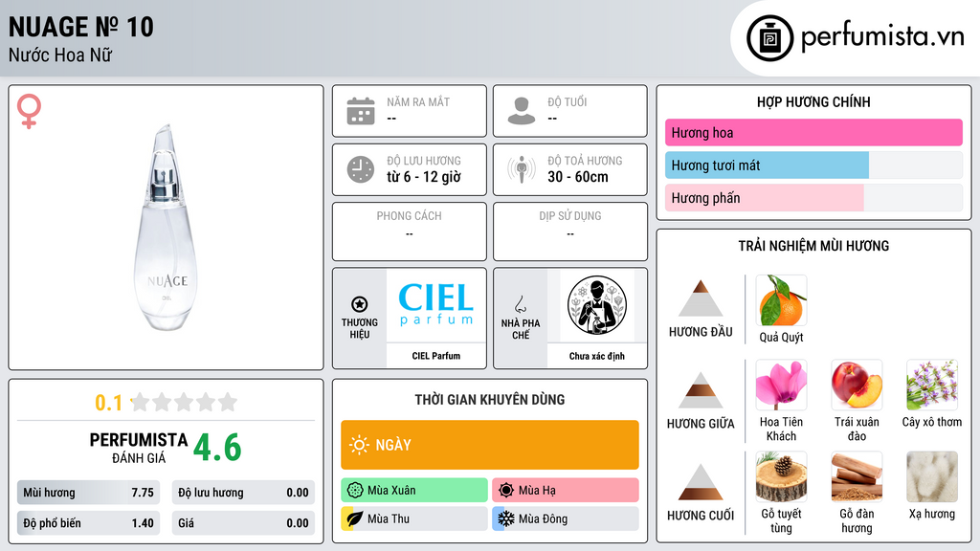Viewport: 980px width, 551px height.
Task: Click the CIEL Parfum brand name label
Action: pyautogui.click(x=435, y=356)
